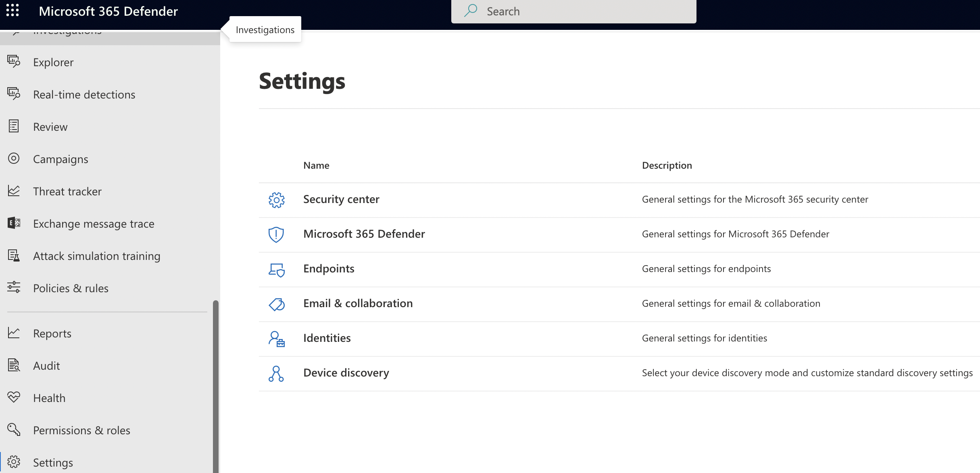Click the Identities row icon

[x=277, y=339]
